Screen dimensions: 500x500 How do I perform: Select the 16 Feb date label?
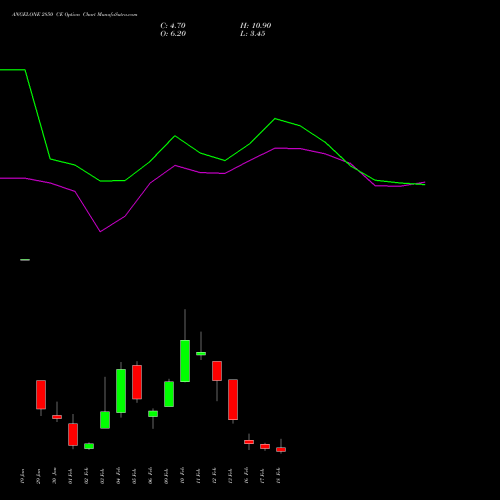coord(246,476)
